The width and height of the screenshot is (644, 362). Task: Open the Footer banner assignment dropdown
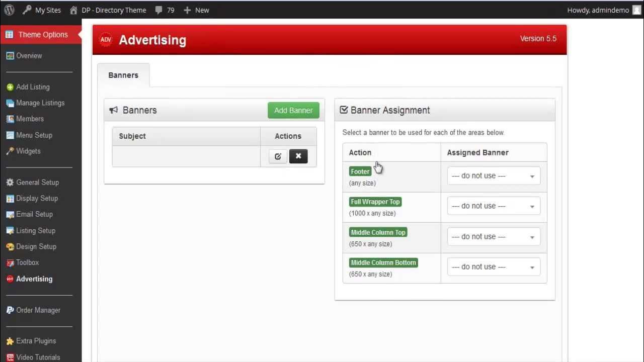click(493, 175)
